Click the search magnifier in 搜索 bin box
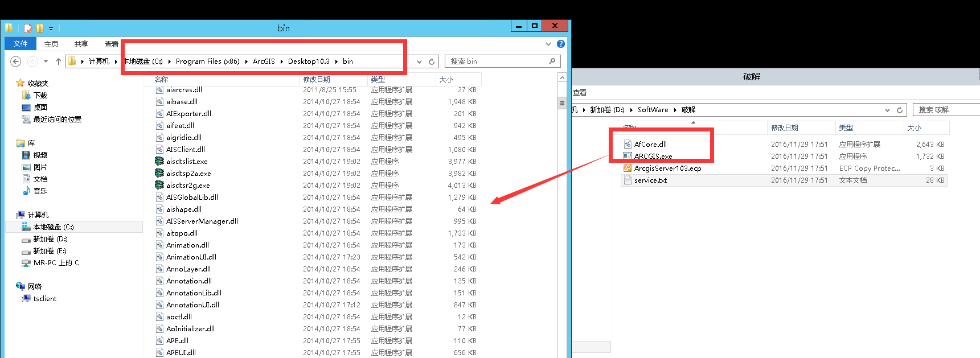The width and height of the screenshot is (980, 358). [x=552, y=61]
